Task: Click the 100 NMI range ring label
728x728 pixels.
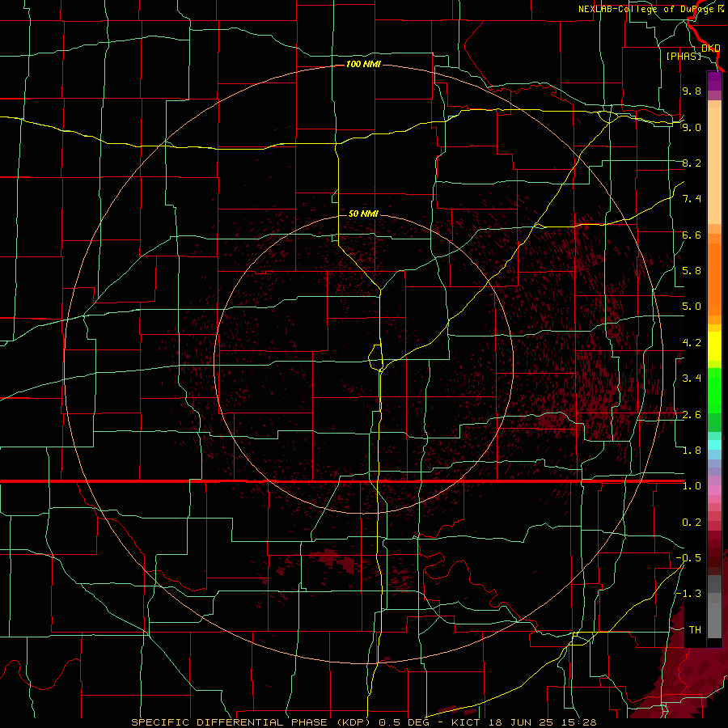Action: click(x=363, y=64)
